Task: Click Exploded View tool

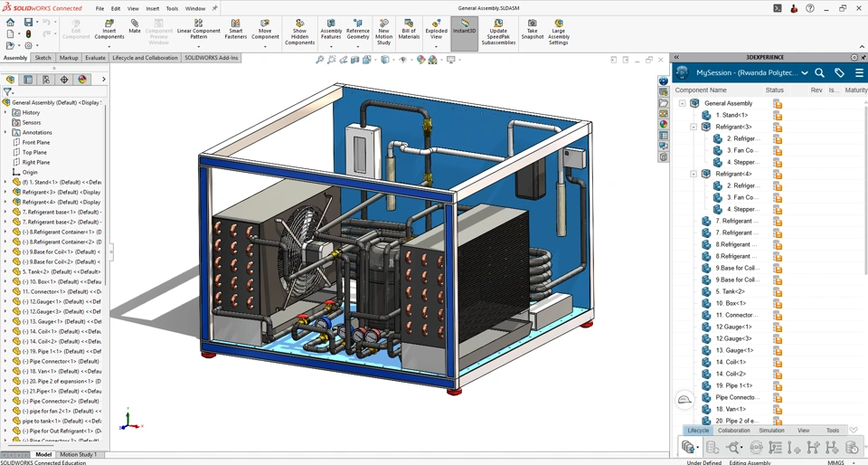Action: point(436,29)
